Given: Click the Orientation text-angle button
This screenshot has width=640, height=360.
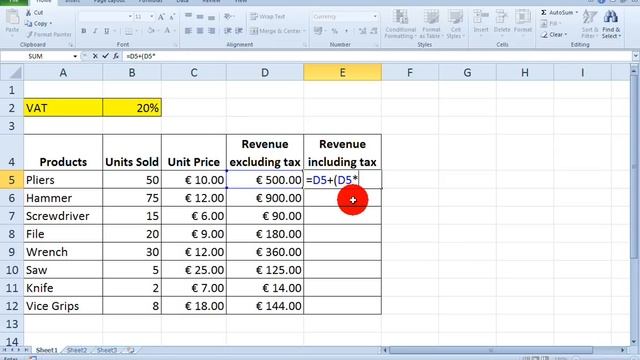Looking at the screenshot, I should [x=228, y=16].
